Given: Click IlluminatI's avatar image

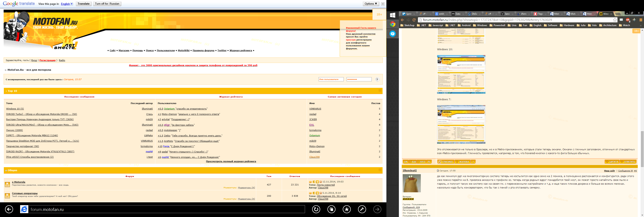Looking at the screenshot, I should (x=412, y=183).
